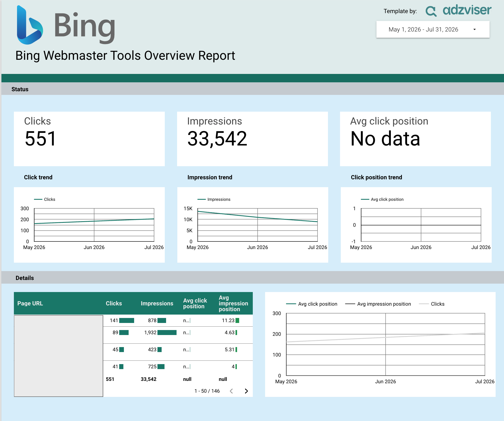Sort by Avg click position header
The height and width of the screenshot is (421, 504).
pos(195,303)
